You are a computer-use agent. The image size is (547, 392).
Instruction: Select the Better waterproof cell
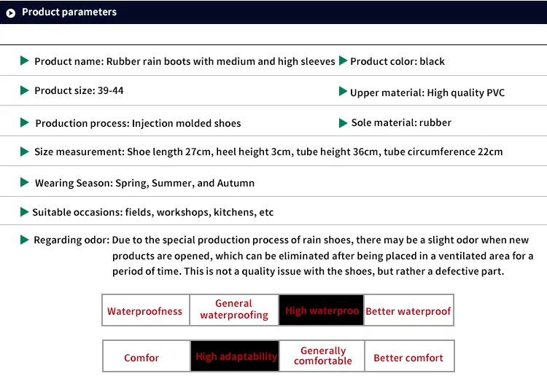(x=408, y=310)
